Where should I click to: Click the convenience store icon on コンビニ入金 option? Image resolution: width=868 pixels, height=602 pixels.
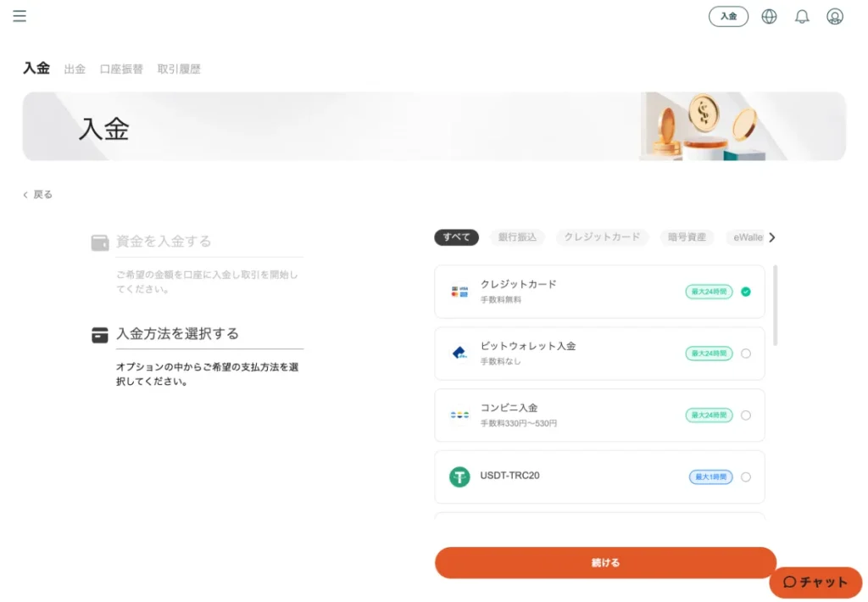click(459, 415)
